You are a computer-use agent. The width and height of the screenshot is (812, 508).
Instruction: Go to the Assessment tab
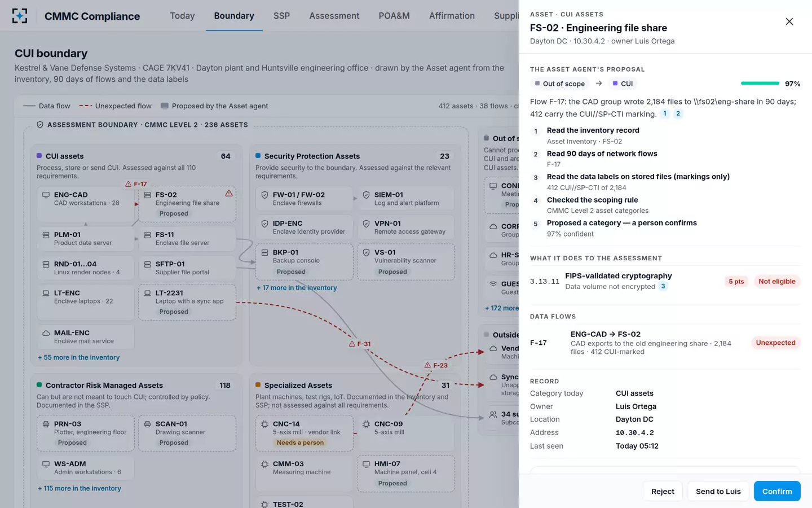(x=334, y=16)
